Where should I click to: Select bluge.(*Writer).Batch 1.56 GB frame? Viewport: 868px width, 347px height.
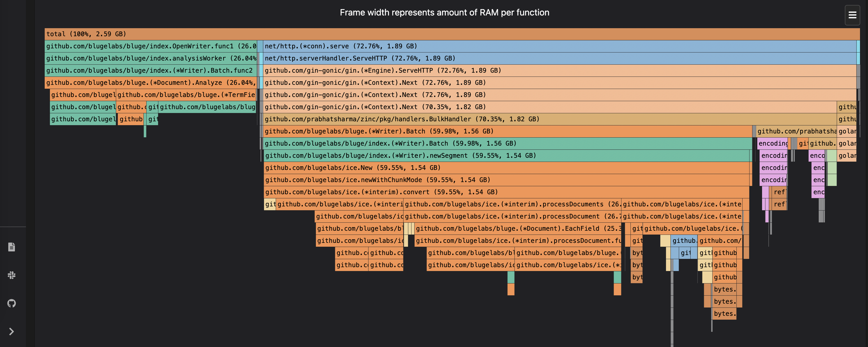(x=507, y=131)
